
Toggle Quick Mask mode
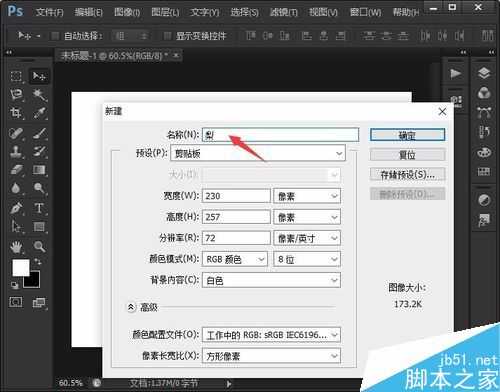coord(16,302)
